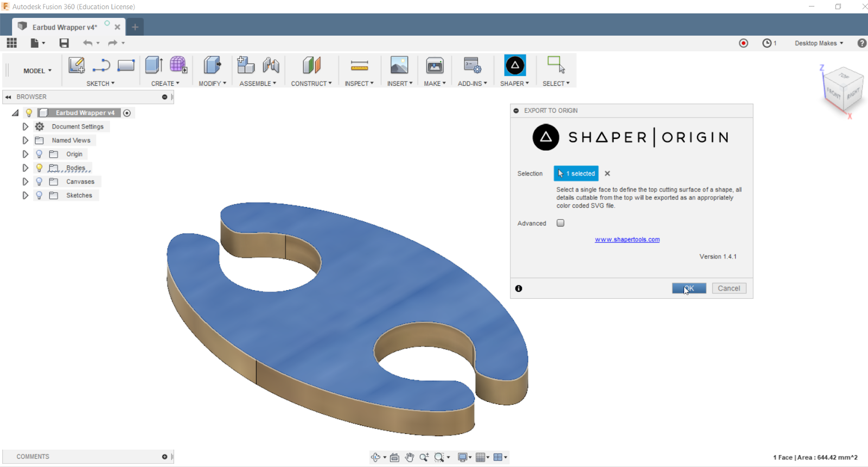The width and height of the screenshot is (868, 467).
Task: Open the CREATE menu
Action: [165, 84]
